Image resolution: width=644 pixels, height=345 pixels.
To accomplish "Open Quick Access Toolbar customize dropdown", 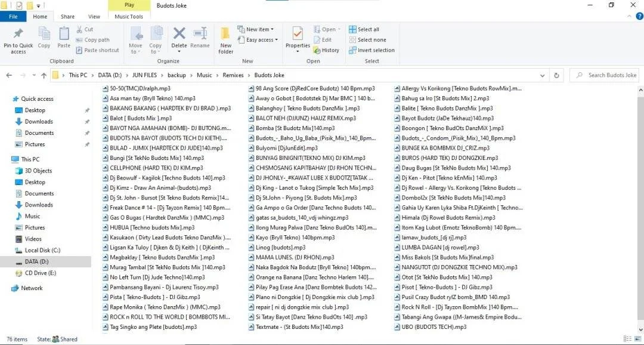I will 39,6.
